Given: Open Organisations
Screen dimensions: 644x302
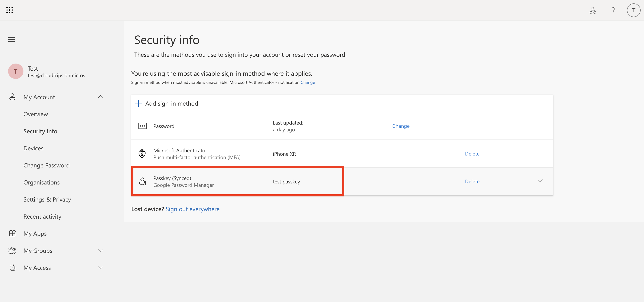Looking at the screenshot, I should click(42, 182).
